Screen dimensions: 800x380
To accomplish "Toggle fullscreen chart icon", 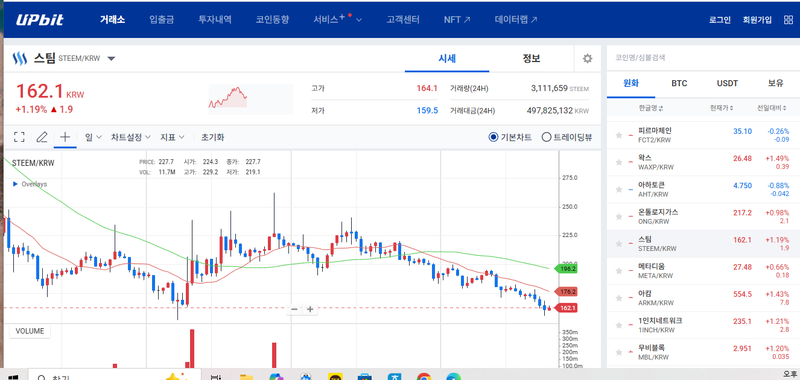I will [x=19, y=137].
